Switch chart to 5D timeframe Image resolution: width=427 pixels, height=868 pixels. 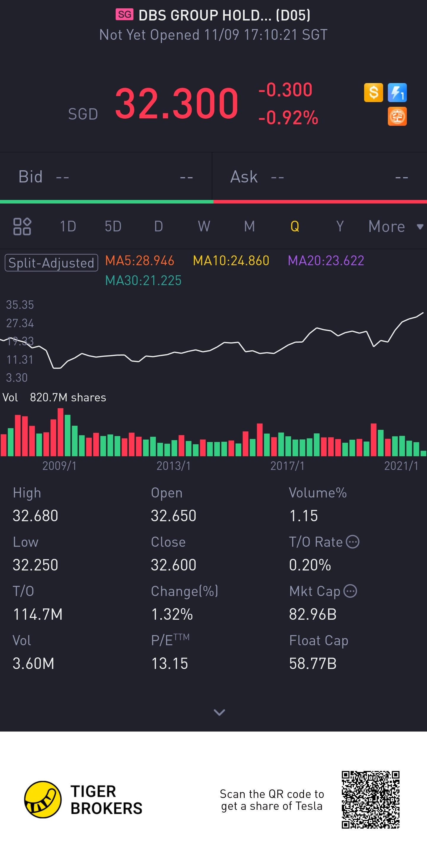coord(113,226)
